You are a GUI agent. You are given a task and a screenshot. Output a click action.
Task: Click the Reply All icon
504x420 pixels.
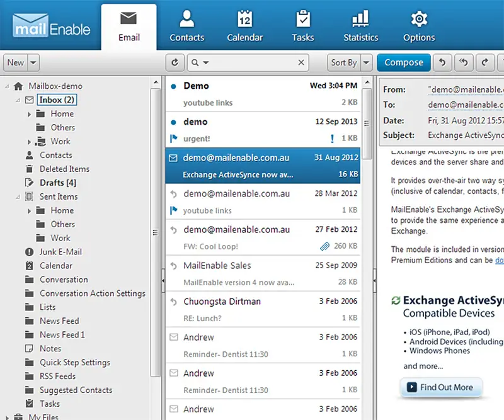[x=464, y=62]
